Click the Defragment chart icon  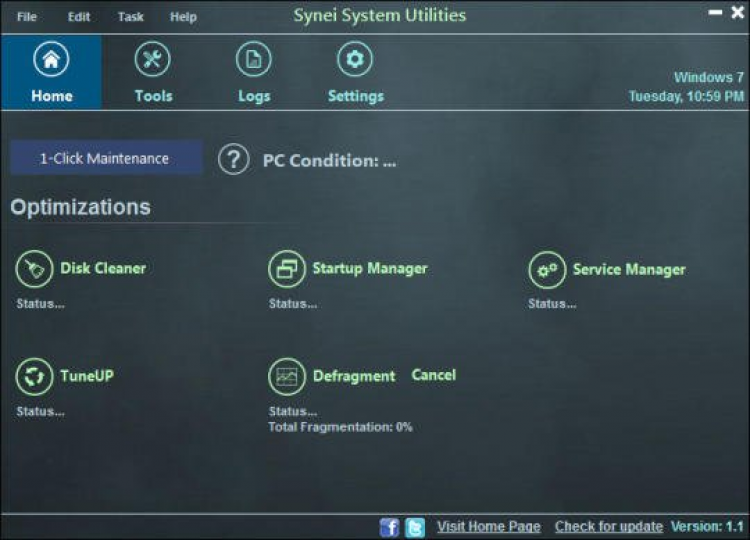[287, 376]
